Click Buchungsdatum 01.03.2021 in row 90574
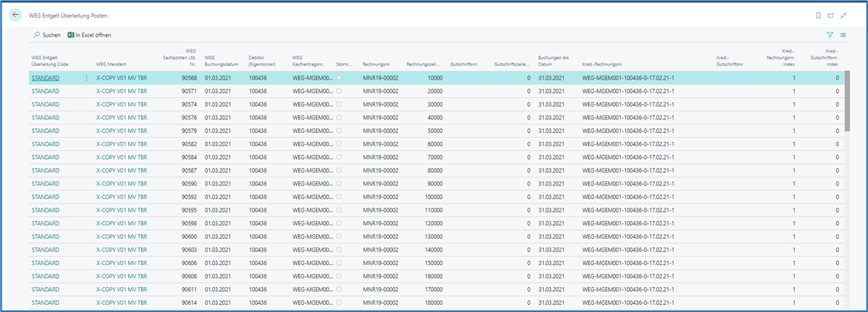 pyautogui.click(x=217, y=104)
